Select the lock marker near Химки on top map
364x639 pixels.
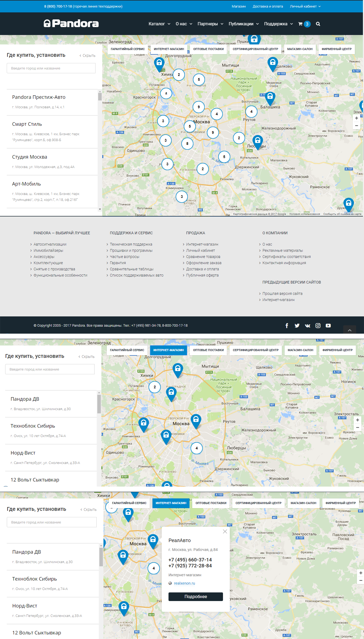159,64
